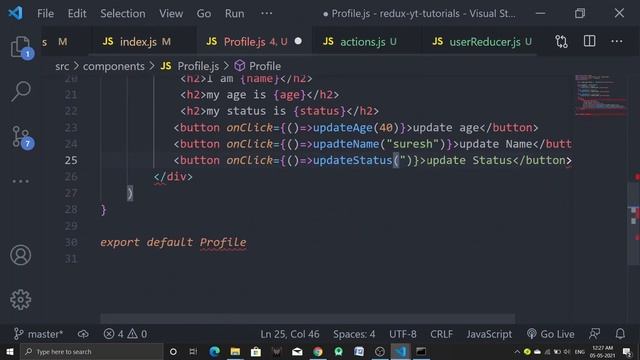Click the Open Changes compare icon
The height and width of the screenshot is (360, 640).
(561, 41)
